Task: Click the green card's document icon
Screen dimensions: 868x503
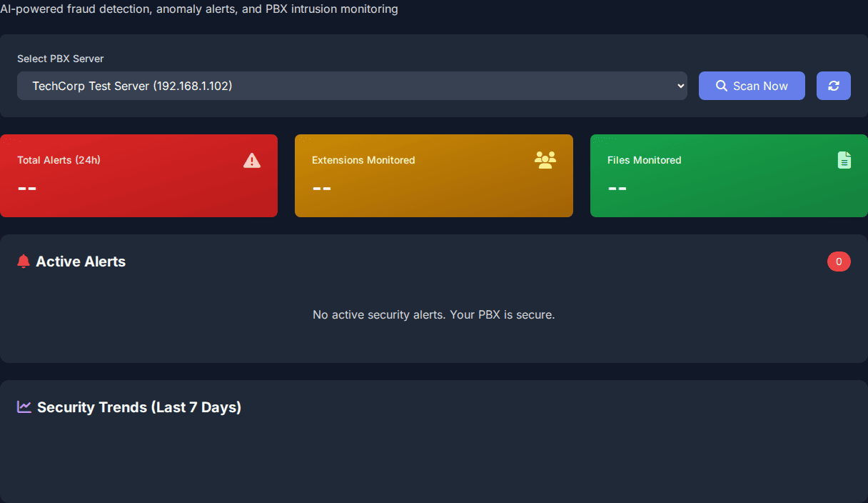Action: [844, 160]
